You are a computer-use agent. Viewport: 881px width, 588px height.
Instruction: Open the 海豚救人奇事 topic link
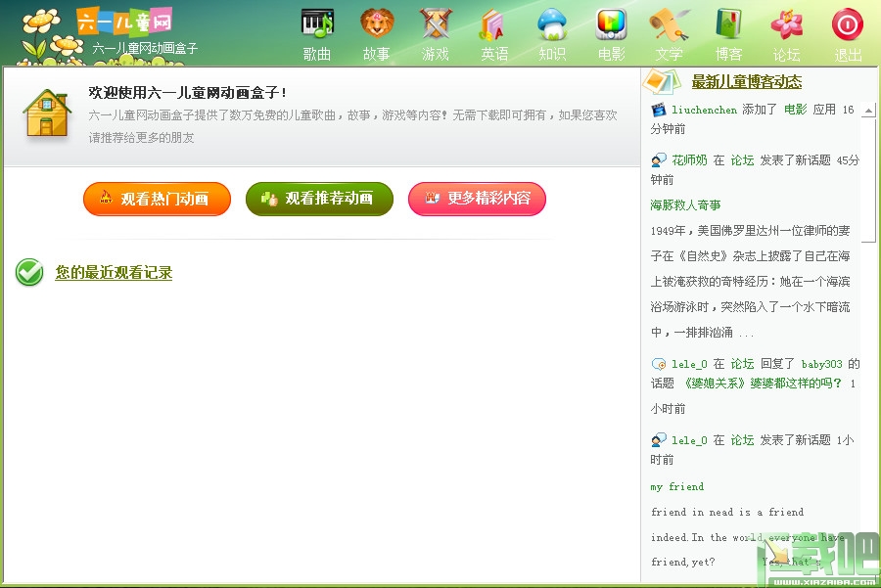tap(685, 205)
